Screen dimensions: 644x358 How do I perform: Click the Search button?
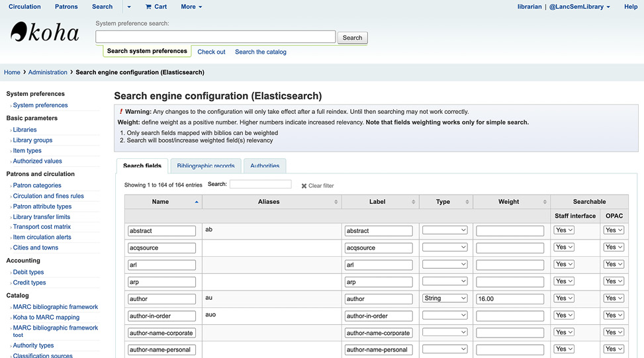point(352,38)
